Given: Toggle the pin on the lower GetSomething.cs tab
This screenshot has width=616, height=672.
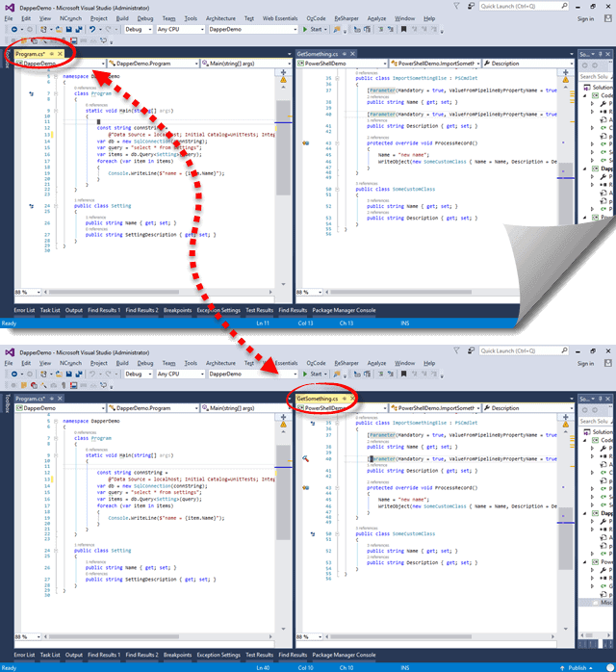Looking at the screenshot, I should coord(345,398).
